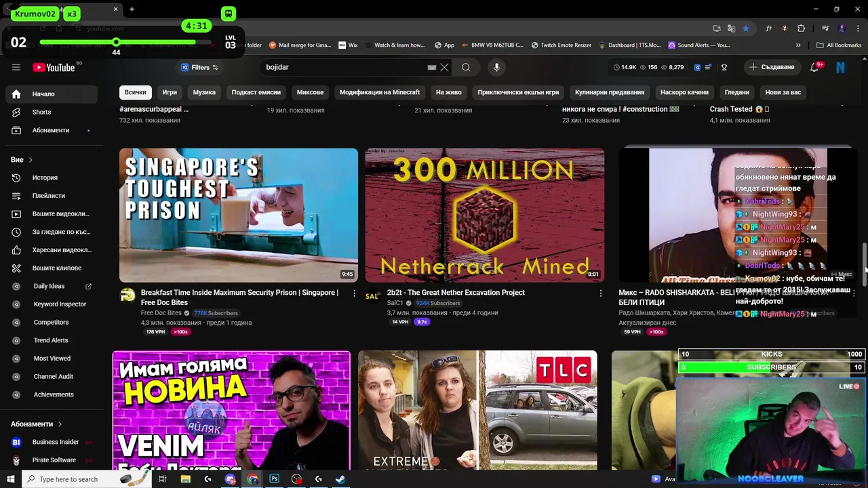Click the translate page icon in address bar

tap(731, 28)
